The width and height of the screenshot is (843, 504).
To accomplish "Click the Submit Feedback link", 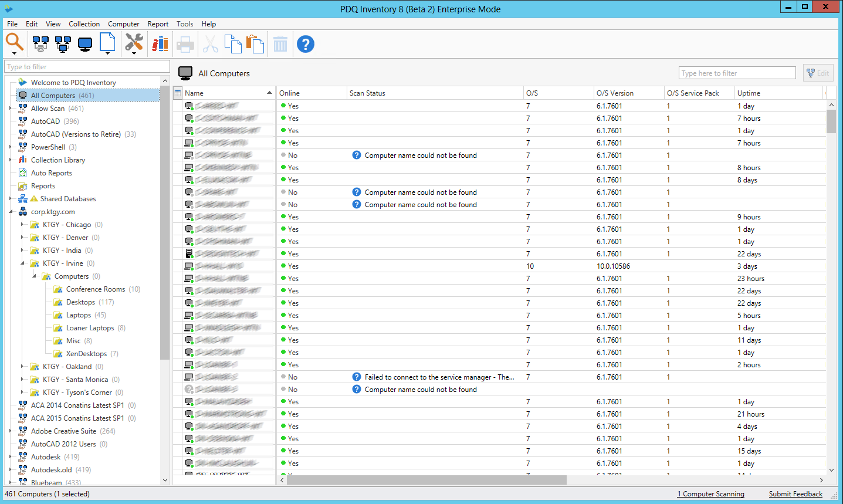I will [795, 493].
